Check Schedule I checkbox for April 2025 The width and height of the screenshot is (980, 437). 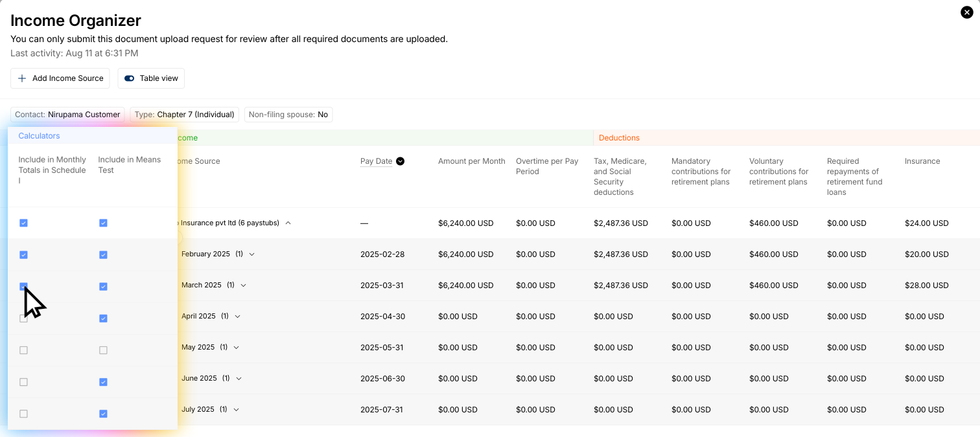point(24,319)
